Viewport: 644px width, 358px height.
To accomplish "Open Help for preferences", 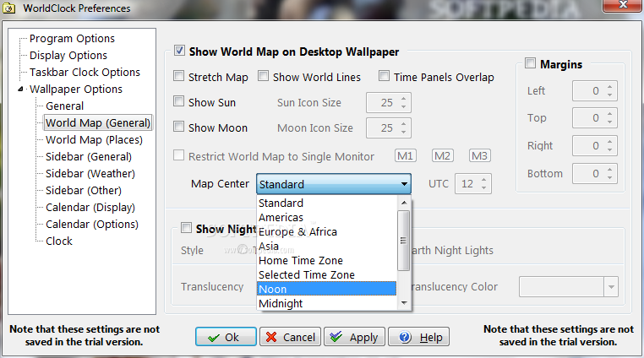I will (x=418, y=337).
